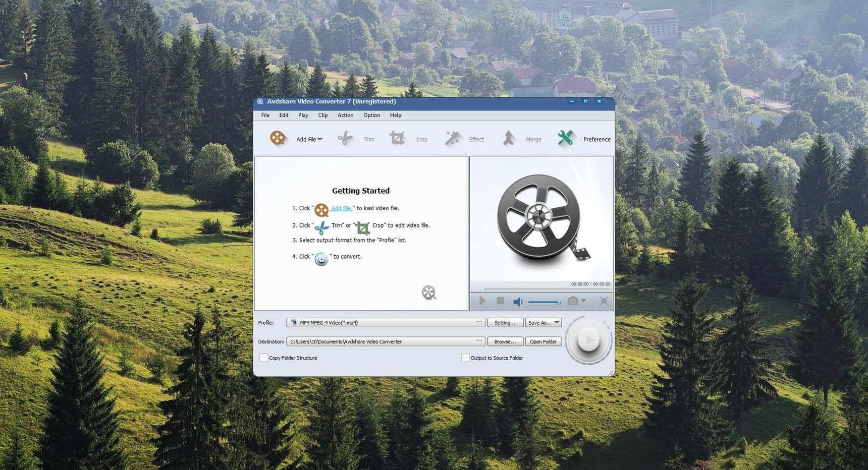Minimize the Avdshare Video Converter window
The width and height of the screenshot is (868, 470).
(572, 101)
